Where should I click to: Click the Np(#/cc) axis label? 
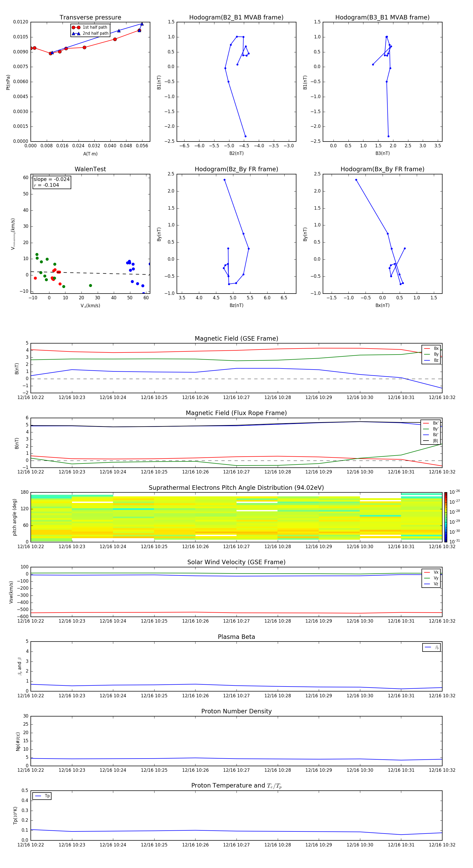pyautogui.click(x=18, y=741)
